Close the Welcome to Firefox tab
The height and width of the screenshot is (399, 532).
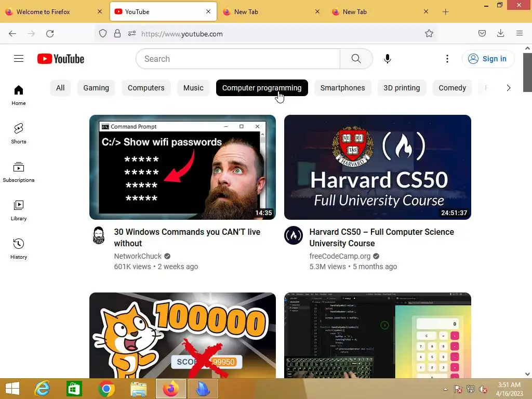[100, 11]
